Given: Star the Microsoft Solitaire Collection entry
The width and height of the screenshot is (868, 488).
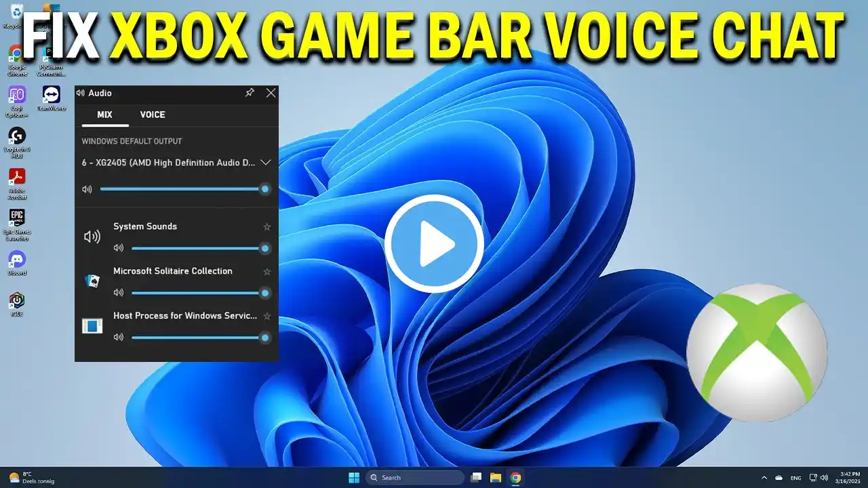Looking at the screenshot, I should [267, 272].
